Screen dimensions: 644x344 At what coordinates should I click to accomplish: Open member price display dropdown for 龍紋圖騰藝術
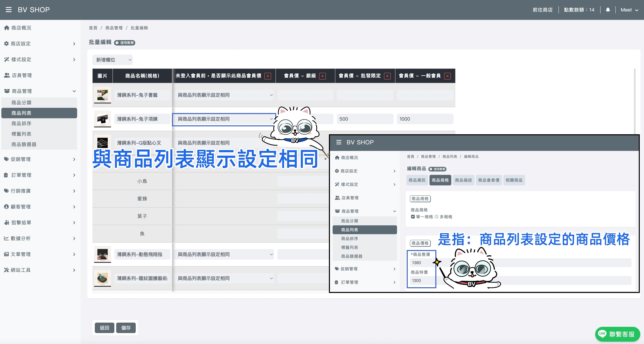click(224, 278)
